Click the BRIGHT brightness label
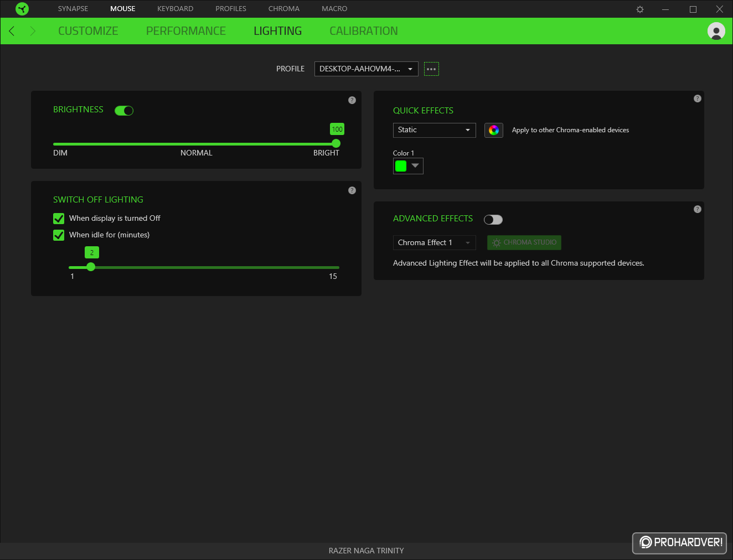Image resolution: width=733 pixels, height=560 pixels. 326,153
